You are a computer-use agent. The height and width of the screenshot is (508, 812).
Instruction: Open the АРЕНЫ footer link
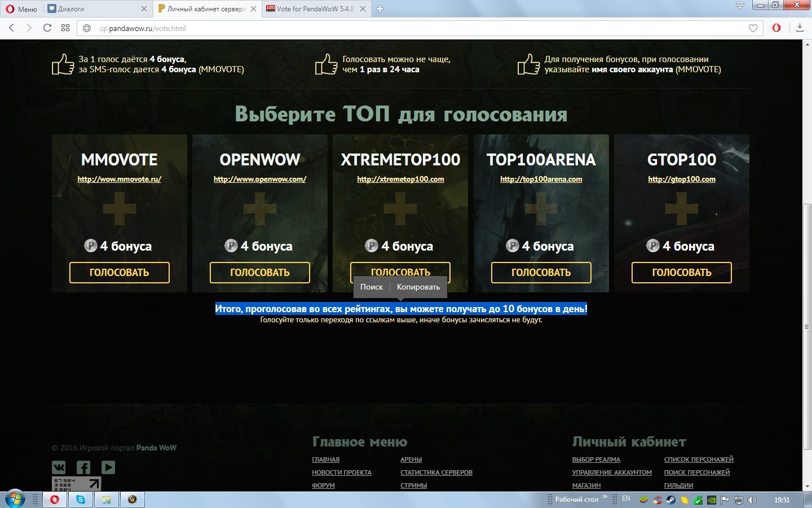(x=411, y=459)
